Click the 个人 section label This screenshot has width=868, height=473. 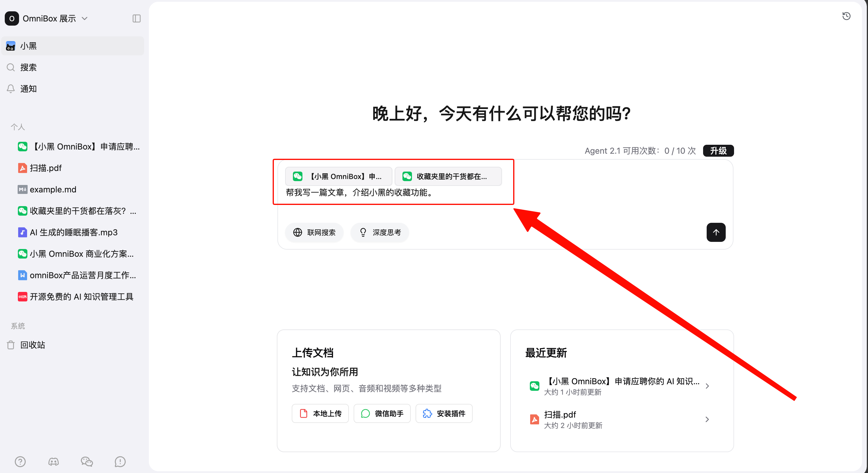click(x=18, y=127)
